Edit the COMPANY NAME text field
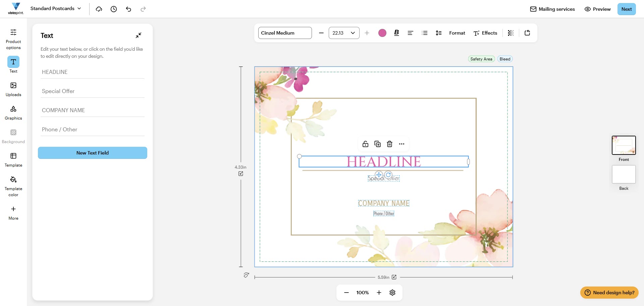 coord(93,110)
